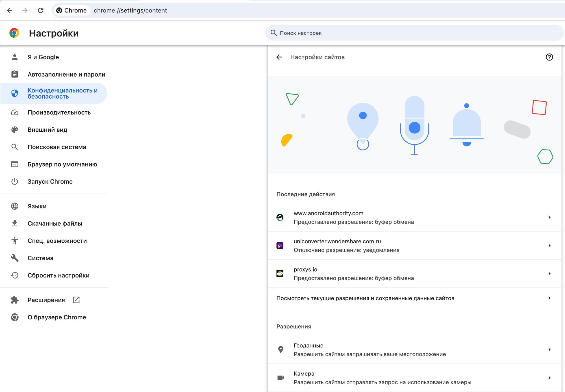Expand the uniconverter.wondershare.com.ru site entry arrow
Screen dimensions: 565x392
click(549, 245)
